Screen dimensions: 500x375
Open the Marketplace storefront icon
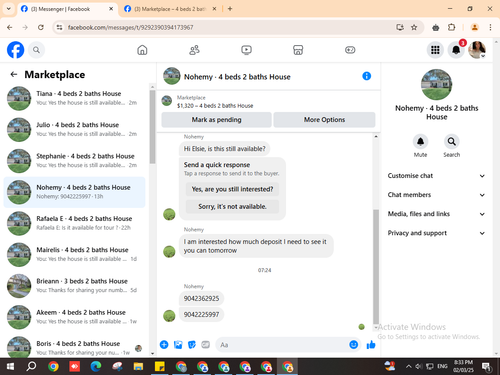(298, 50)
